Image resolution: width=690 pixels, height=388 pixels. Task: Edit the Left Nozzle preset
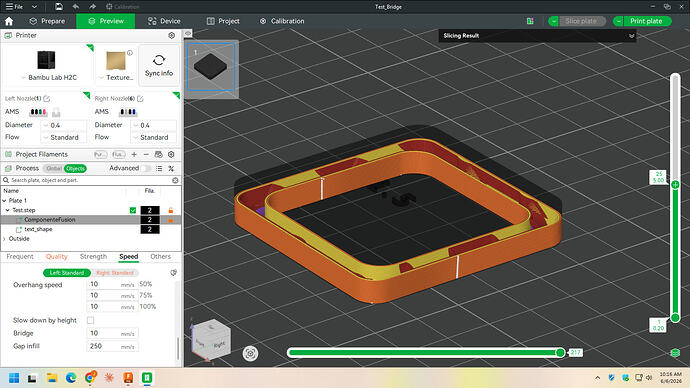(x=47, y=99)
